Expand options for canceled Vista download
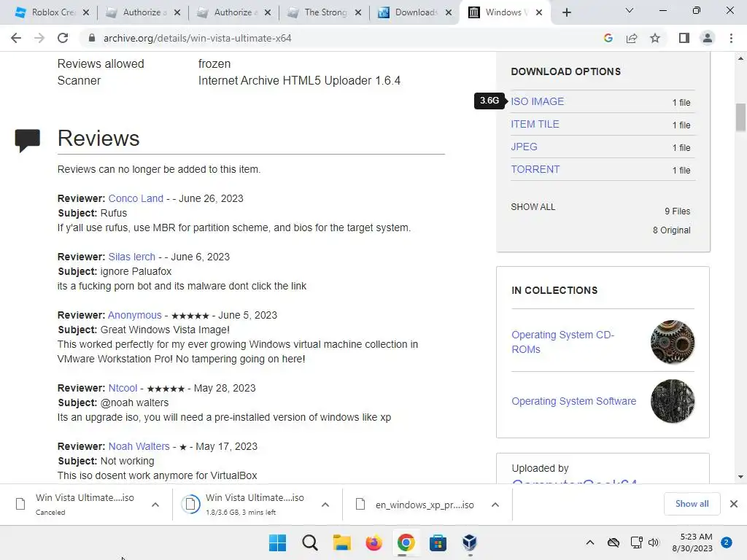 coord(155,505)
